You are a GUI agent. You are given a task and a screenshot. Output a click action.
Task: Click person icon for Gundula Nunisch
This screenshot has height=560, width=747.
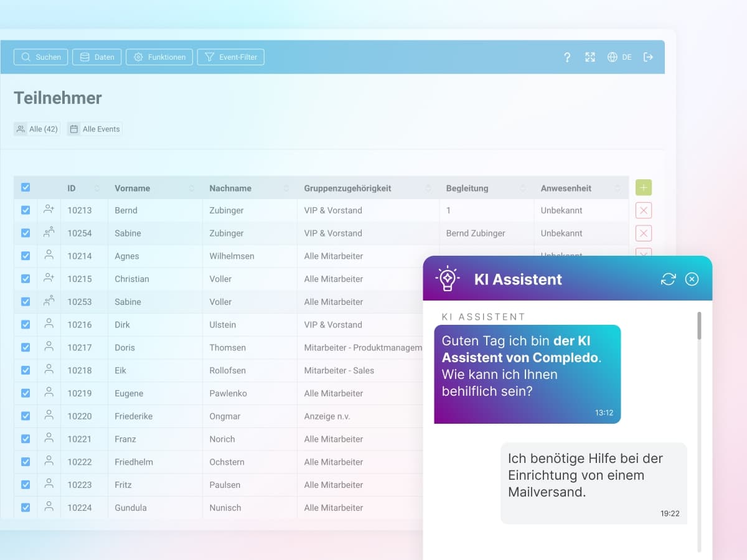tap(49, 507)
